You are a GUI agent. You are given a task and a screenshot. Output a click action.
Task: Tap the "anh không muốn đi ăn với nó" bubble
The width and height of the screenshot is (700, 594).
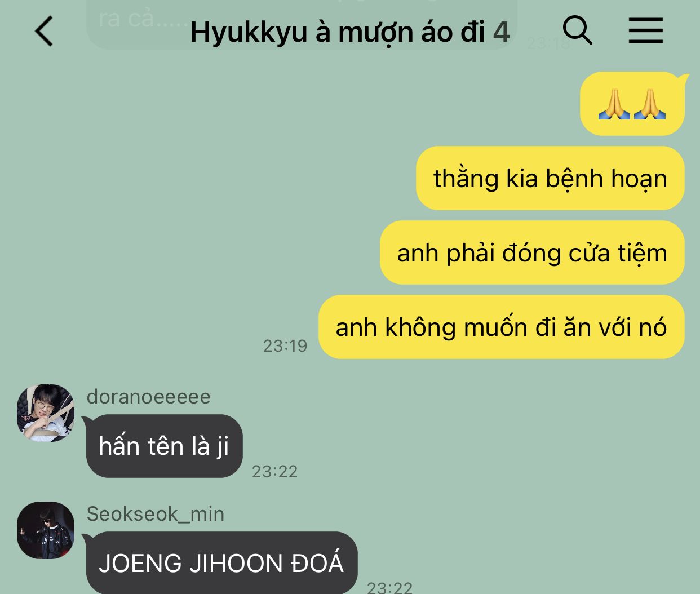pyautogui.click(x=502, y=327)
